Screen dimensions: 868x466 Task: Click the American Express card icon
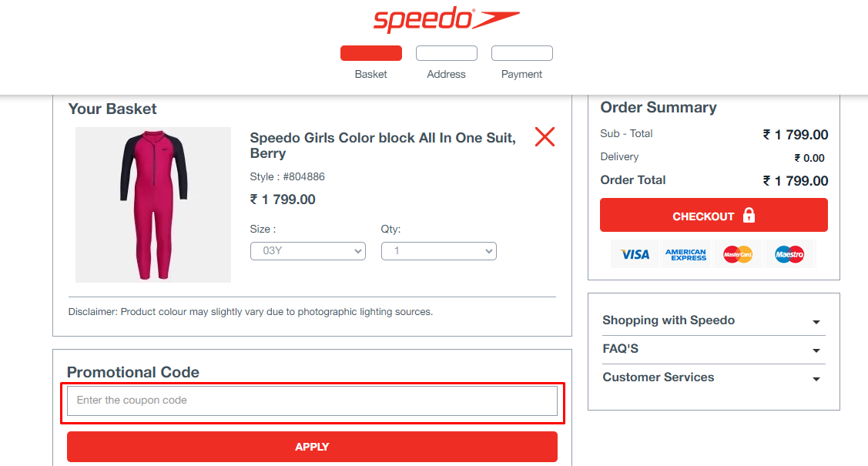pyautogui.click(x=685, y=254)
